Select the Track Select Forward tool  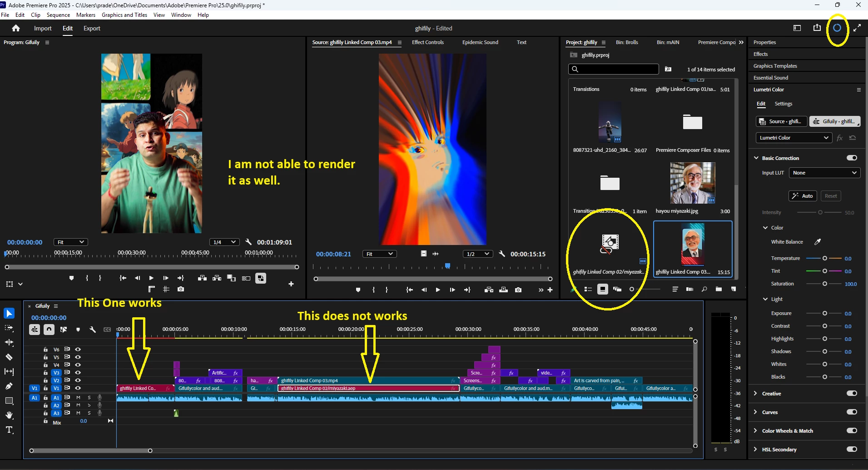click(9, 328)
